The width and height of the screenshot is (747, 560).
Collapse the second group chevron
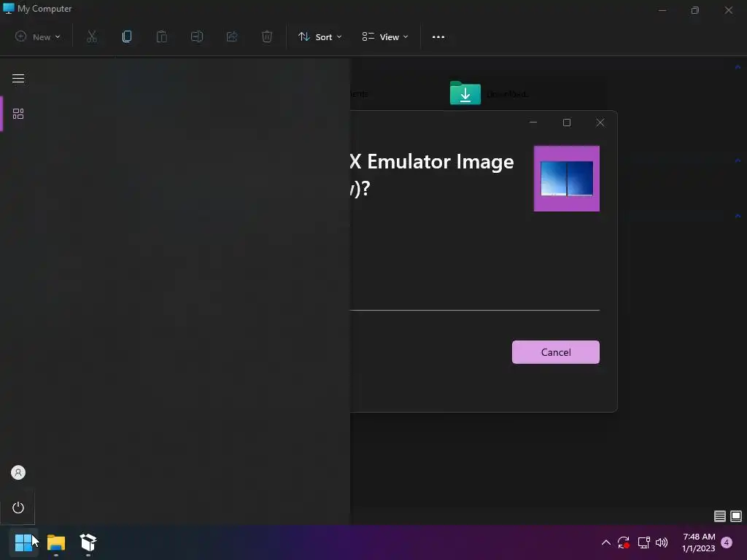(738, 160)
